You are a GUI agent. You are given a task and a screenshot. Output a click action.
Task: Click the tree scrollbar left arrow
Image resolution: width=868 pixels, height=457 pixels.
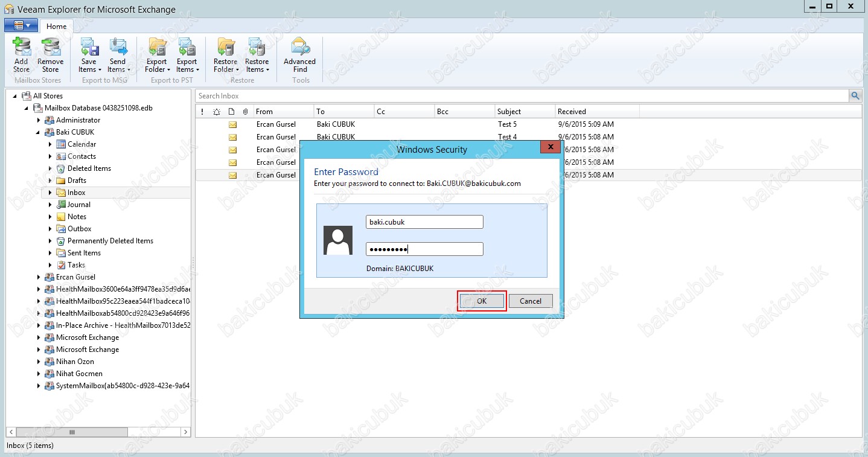[x=11, y=432]
